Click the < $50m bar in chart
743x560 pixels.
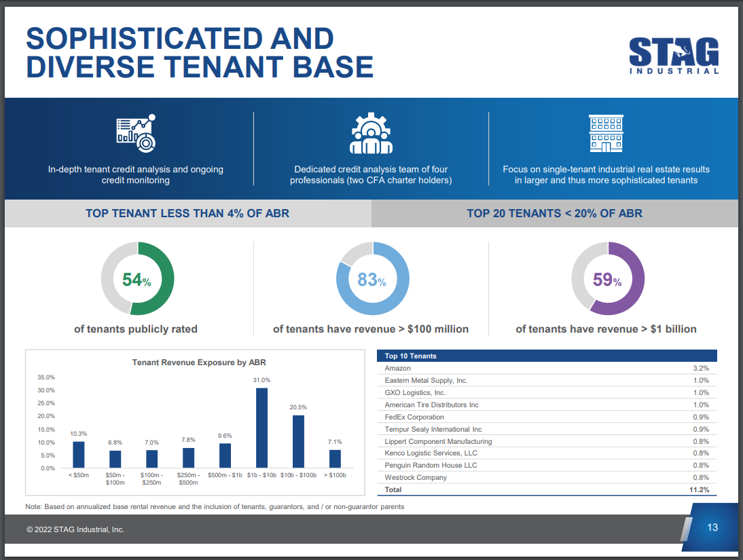tap(79, 455)
